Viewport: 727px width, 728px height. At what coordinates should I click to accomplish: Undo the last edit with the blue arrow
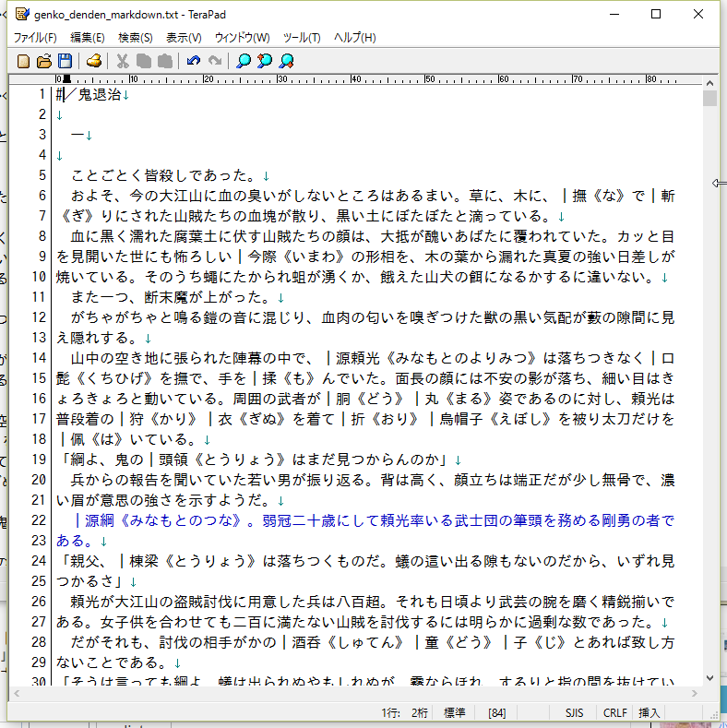coord(194,61)
